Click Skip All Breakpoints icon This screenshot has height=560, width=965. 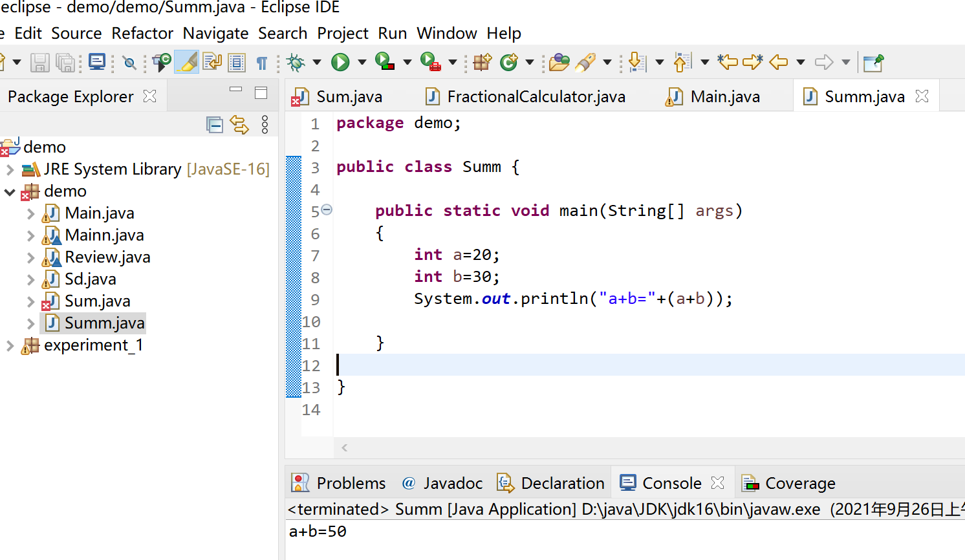129,63
